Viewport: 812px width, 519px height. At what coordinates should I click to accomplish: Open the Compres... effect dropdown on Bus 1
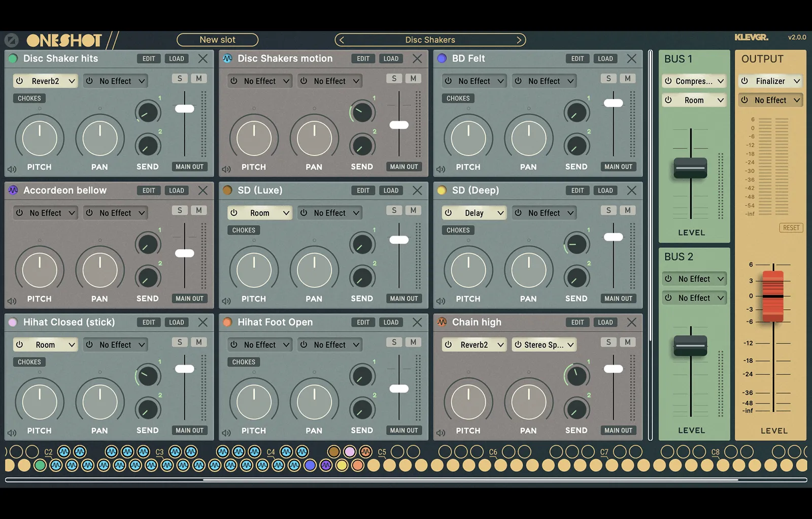click(x=694, y=81)
